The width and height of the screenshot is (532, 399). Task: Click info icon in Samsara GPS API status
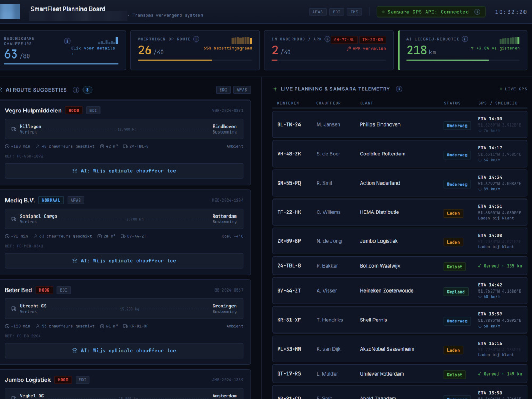[x=477, y=12]
